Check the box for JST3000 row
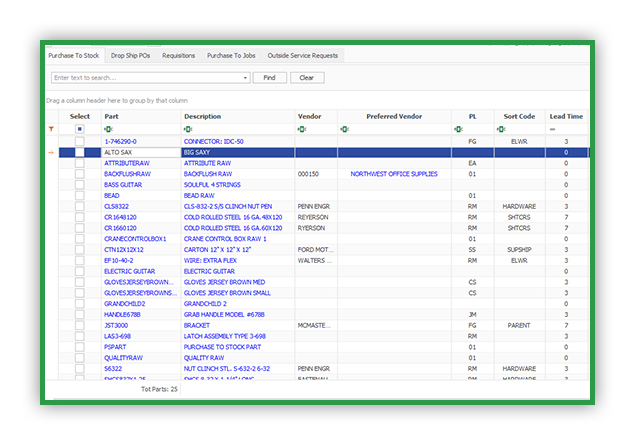This screenshot has width=635, height=445. (x=80, y=325)
